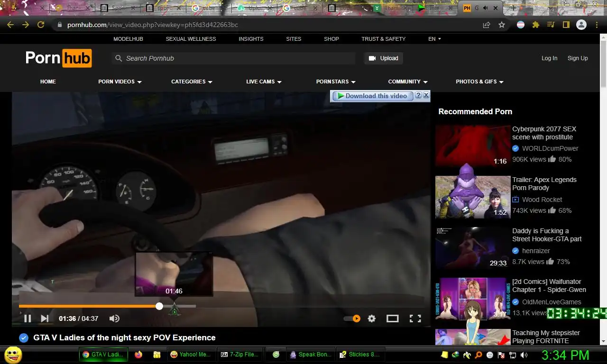
Task: Open a new browser tab
Action: 513,8
